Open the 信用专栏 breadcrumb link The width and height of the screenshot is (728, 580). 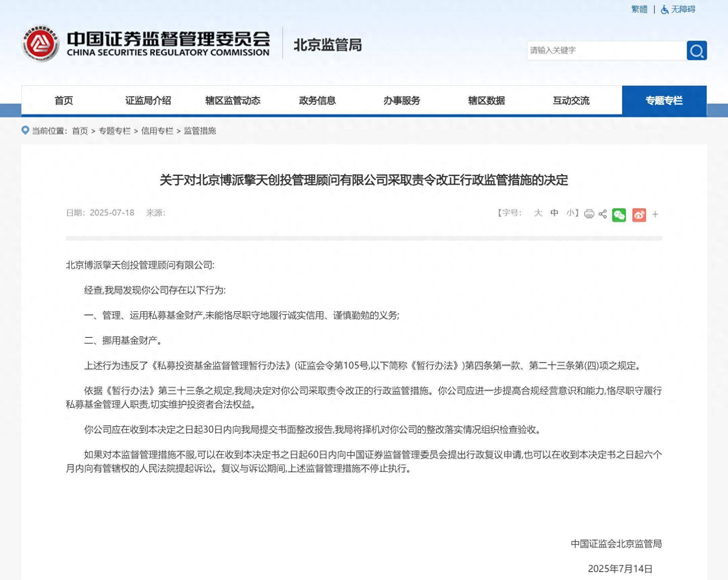[x=159, y=131]
